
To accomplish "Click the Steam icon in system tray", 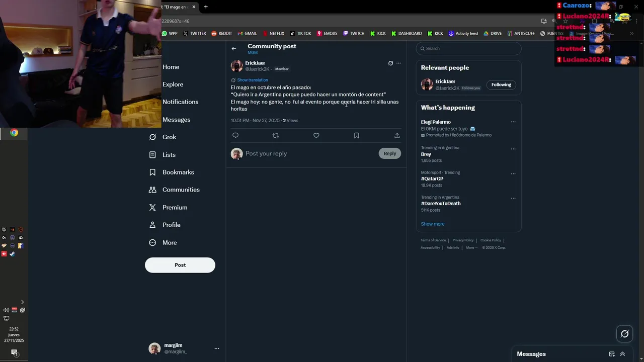I will tap(12, 254).
